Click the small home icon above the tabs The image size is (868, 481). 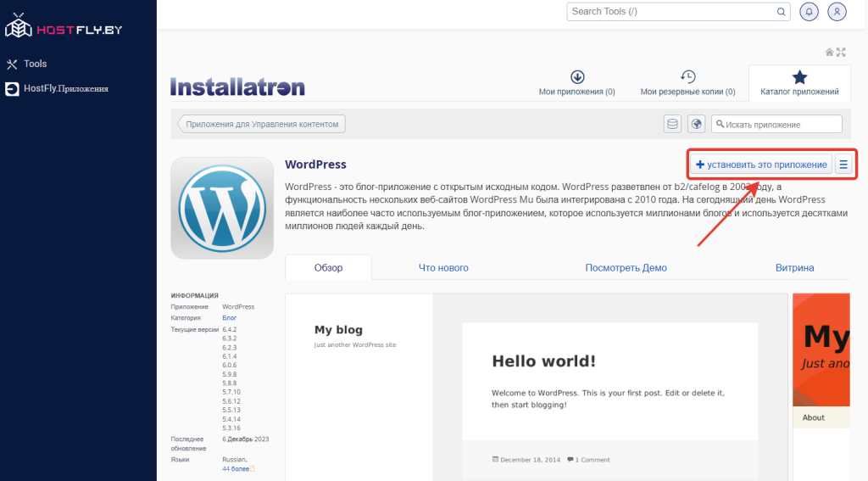tap(830, 52)
